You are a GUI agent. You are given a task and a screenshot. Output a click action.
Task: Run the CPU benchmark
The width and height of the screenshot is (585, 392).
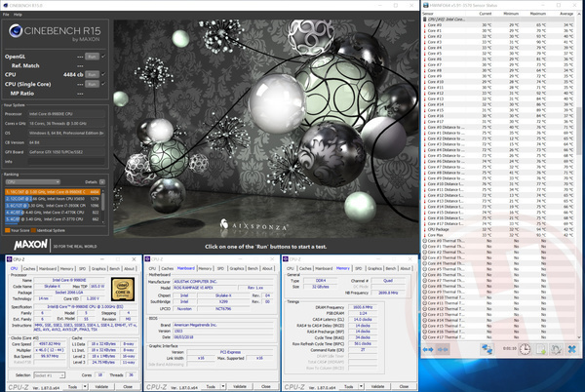[x=92, y=74]
